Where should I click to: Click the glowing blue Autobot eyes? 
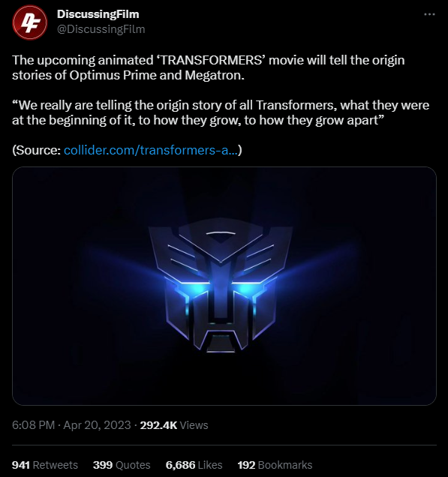pyautogui.click(x=221, y=289)
